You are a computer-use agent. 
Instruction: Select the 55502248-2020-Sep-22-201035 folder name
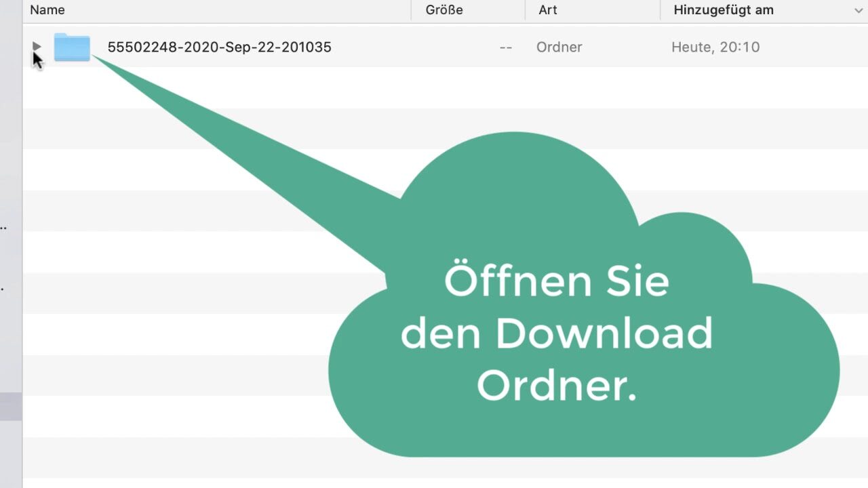(220, 47)
